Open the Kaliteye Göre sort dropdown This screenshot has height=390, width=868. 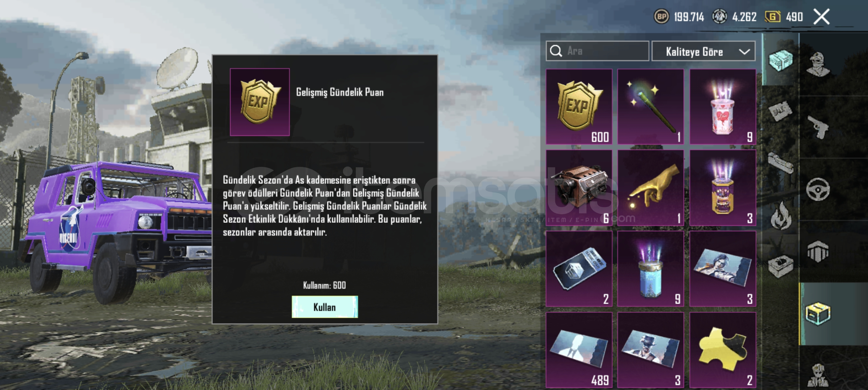(x=703, y=51)
